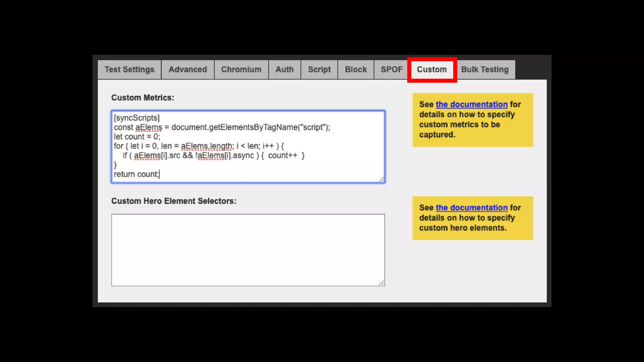Image resolution: width=644 pixels, height=362 pixels.
Task: Switch to the Advanced tab
Action: coord(187,69)
